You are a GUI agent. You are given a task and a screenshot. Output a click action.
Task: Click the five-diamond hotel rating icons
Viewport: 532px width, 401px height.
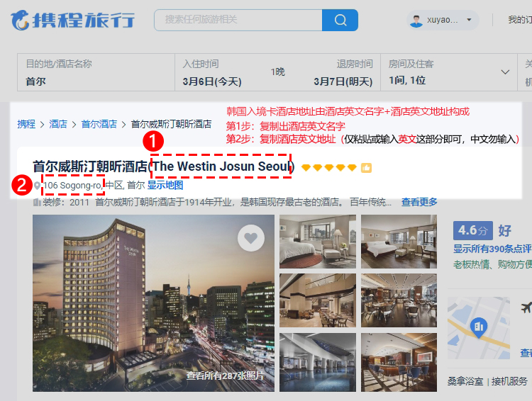(329, 167)
